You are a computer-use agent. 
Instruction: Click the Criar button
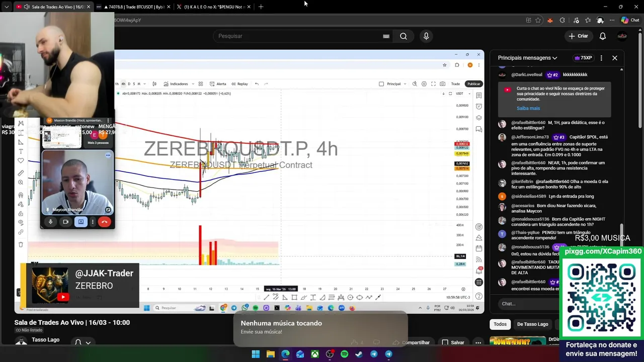pyautogui.click(x=579, y=36)
